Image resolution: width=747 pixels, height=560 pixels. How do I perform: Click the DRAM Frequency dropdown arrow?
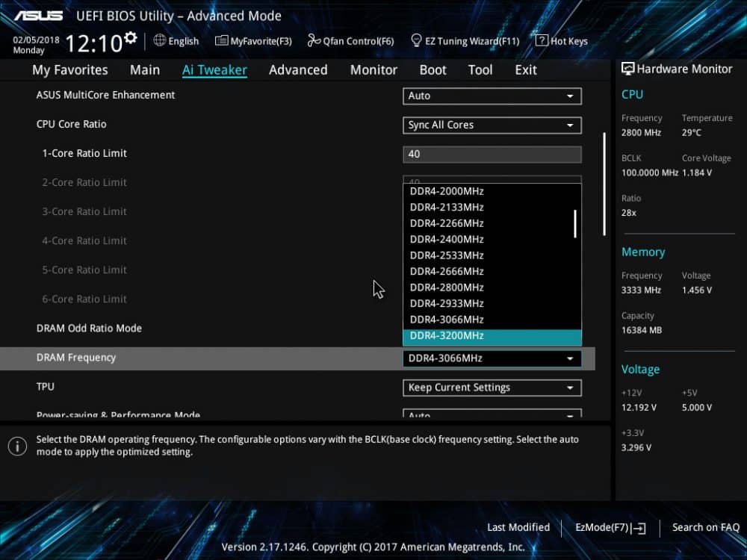click(570, 358)
